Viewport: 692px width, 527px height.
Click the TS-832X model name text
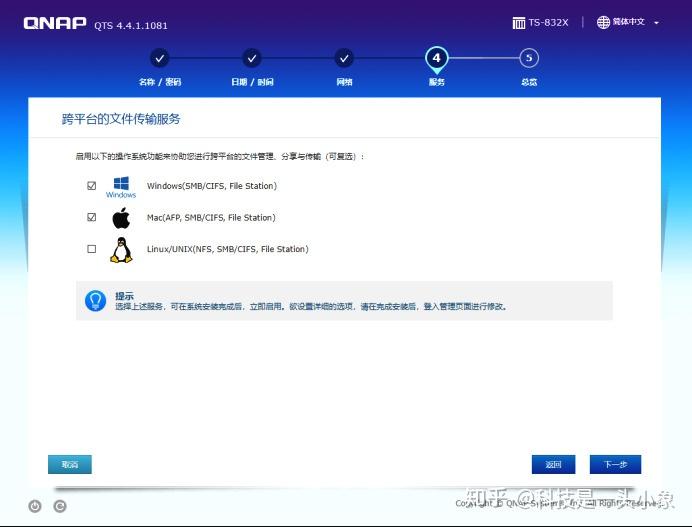click(549, 23)
